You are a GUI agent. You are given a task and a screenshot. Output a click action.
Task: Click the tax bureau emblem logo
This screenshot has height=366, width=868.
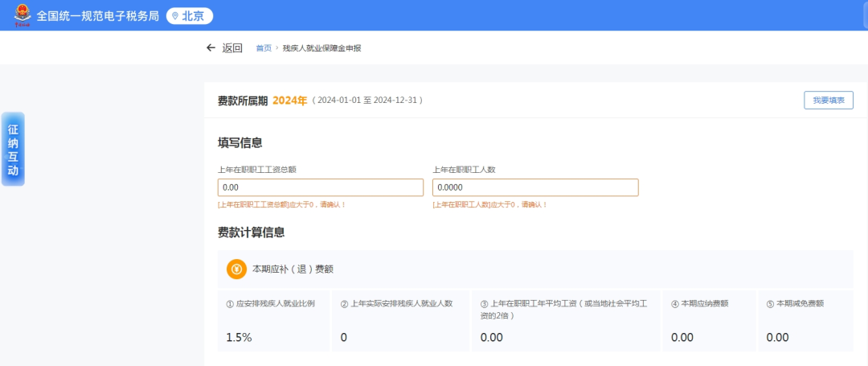pyautogui.click(x=22, y=15)
